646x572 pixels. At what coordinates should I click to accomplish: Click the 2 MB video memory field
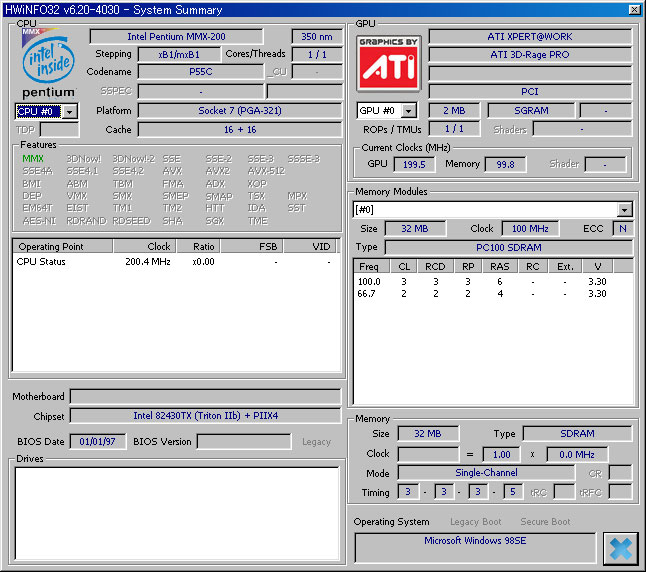click(454, 110)
